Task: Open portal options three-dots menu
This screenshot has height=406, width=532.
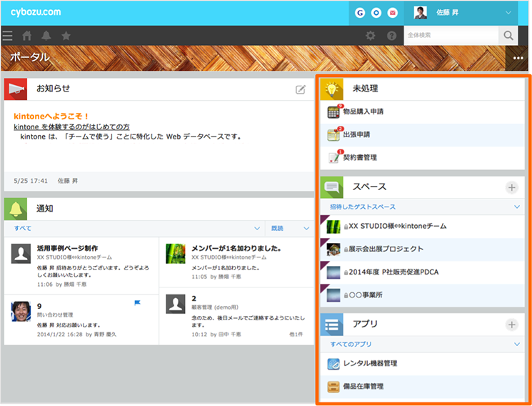Action: 518,58
